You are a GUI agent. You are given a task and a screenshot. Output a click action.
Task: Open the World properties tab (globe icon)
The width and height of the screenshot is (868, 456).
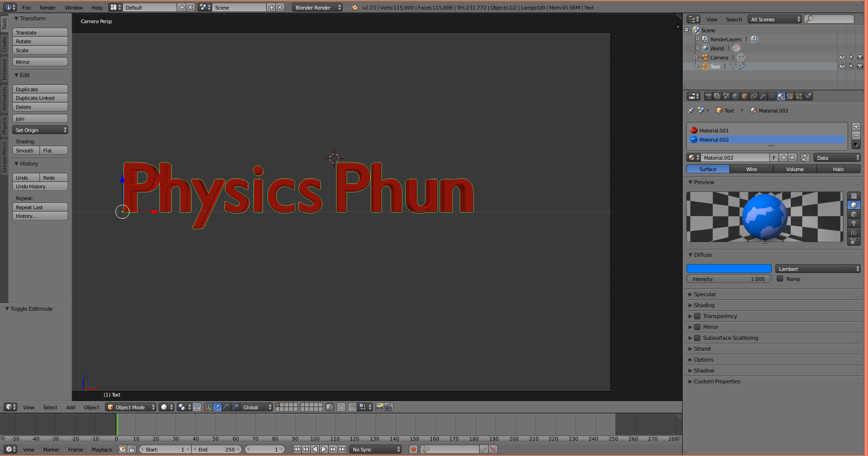(x=735, y=96)
